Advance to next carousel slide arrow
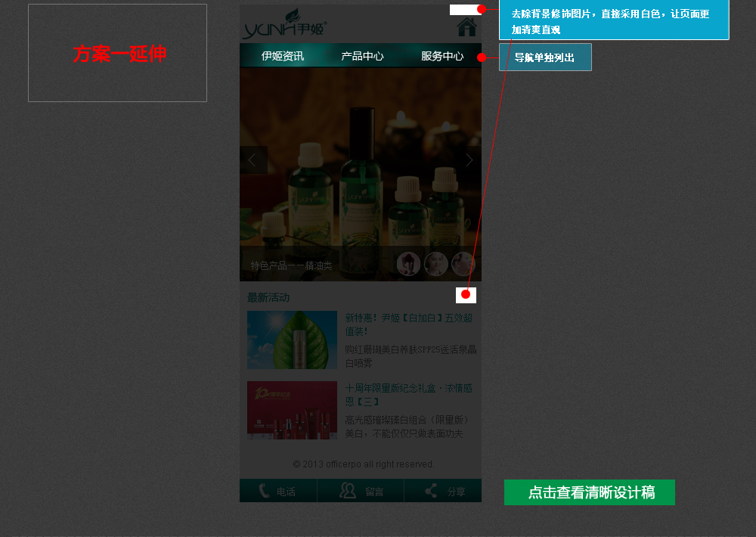 pyautogui.click(x=469, y=160)
